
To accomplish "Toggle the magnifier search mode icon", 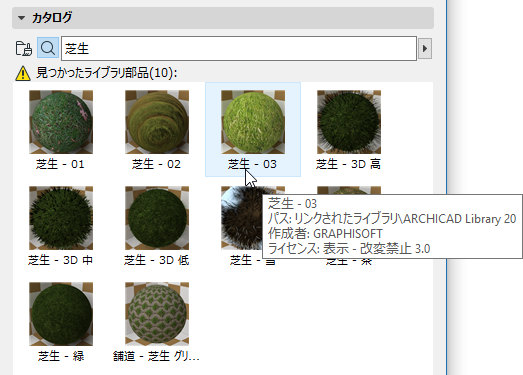I will click(x=48, y=48).
